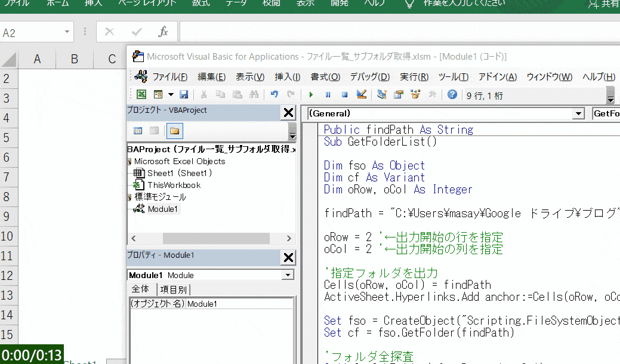The image size is (620, 364).
Task: Open the 実行(R) menu
Action: coord(414,76)
